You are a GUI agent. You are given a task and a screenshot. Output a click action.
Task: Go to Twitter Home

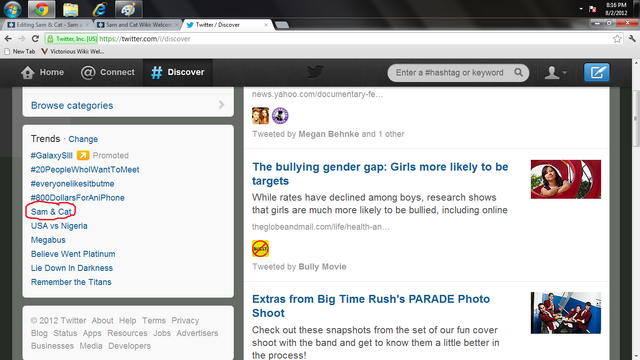[x=42, y=72]
